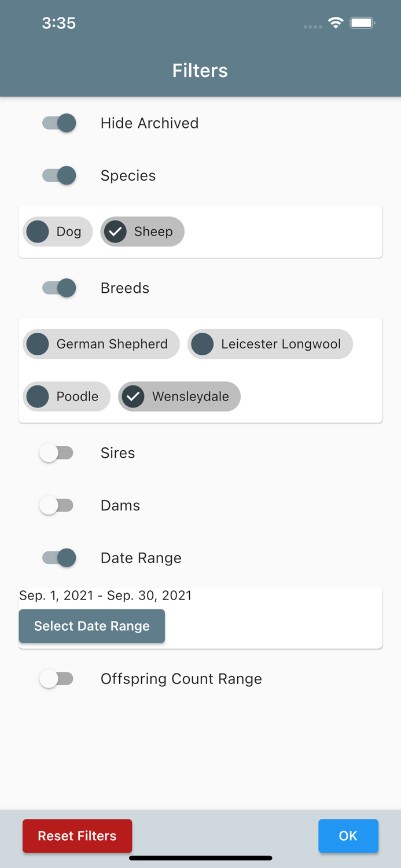This screenshot has height=868, width=401.
Task: Click the circle icon on German Shepherd chip
Action: 37,344
